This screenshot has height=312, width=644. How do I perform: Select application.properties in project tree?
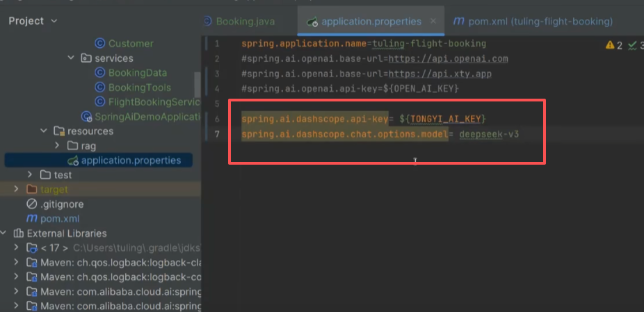[x=131, y=160]
